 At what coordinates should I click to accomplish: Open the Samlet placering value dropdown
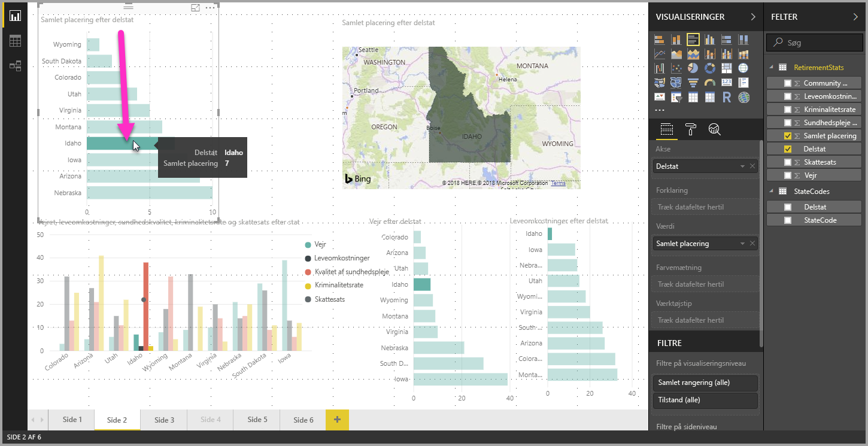(743, 244)
